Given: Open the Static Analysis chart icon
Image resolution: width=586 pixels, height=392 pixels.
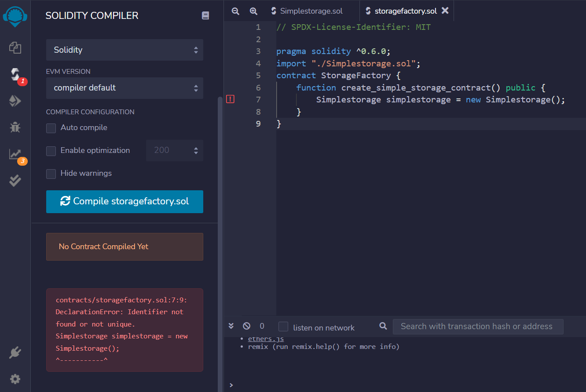Looking at the screenshot, I should click(x=15, y=154).
